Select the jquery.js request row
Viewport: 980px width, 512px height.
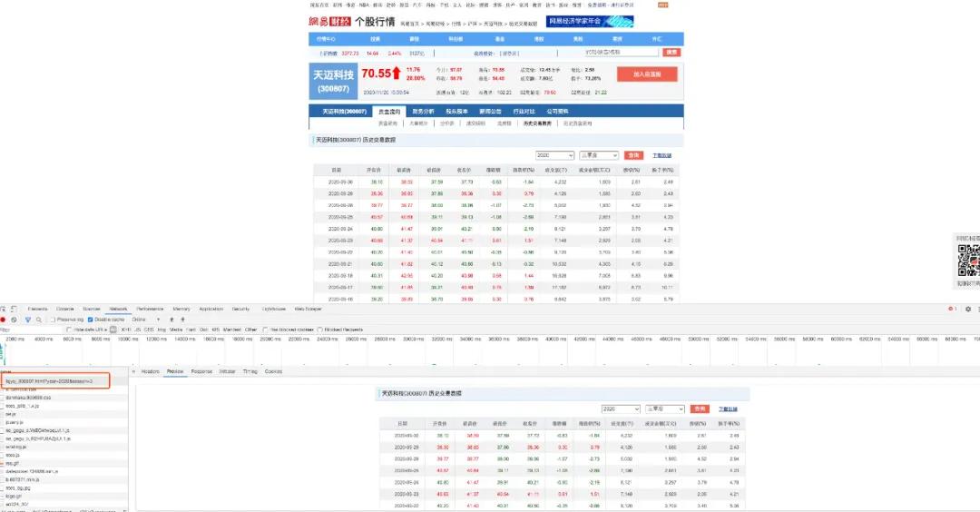point(64,423)
